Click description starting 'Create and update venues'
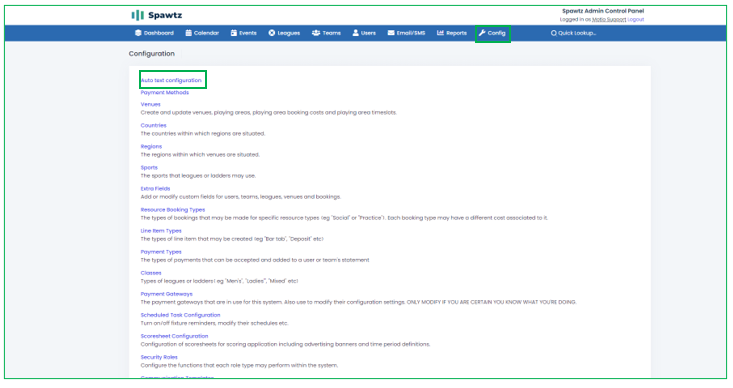 [x=268, y=113]
